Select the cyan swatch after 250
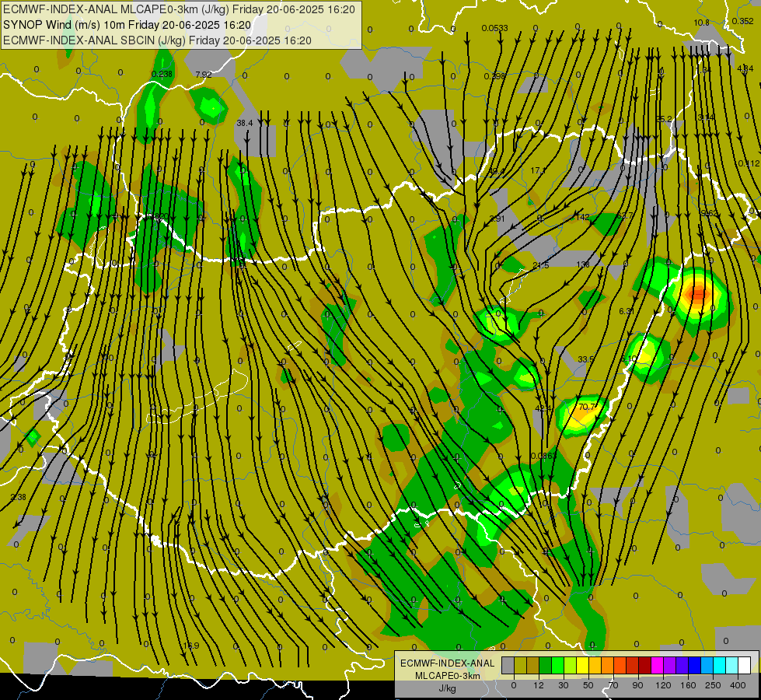Screen dimensions: 761x700 [720, 665]
